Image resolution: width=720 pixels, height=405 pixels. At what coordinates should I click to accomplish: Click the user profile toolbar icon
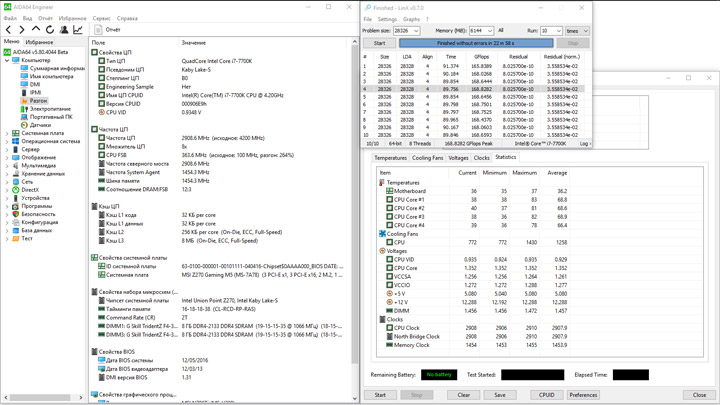point(64,30)
